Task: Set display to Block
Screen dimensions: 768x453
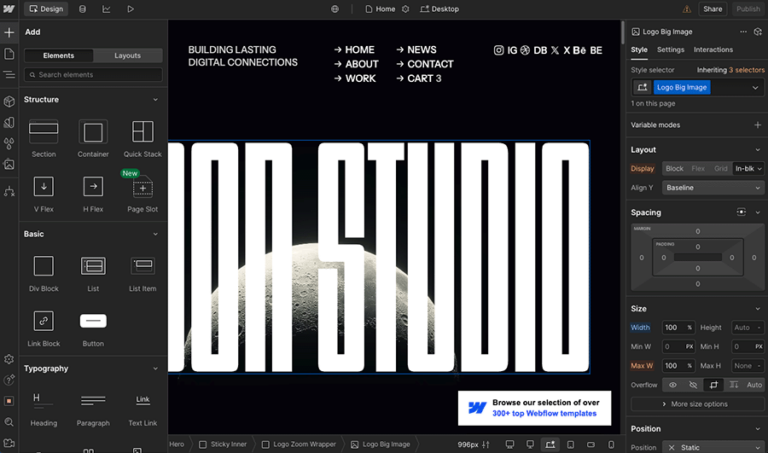Action: (x=674, y=169)
